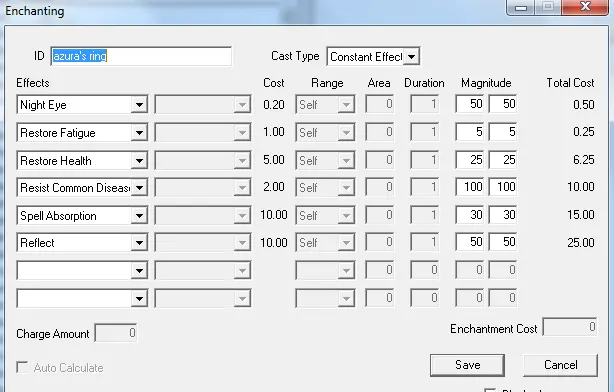Click Restore Fatigue minimum magnitude field
Screen dimensions: 614x392
pos(470,132)
